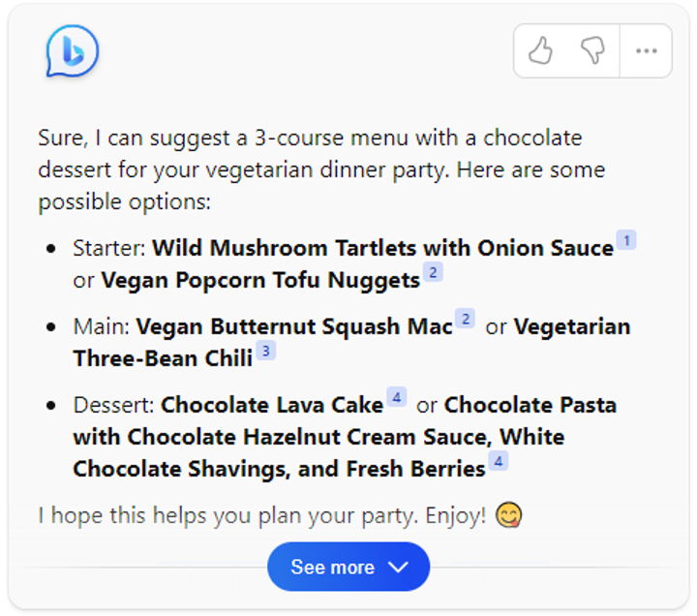Click the Vegan Butternut Squash Mac text

pyautogui.click(x=294, y=327)
